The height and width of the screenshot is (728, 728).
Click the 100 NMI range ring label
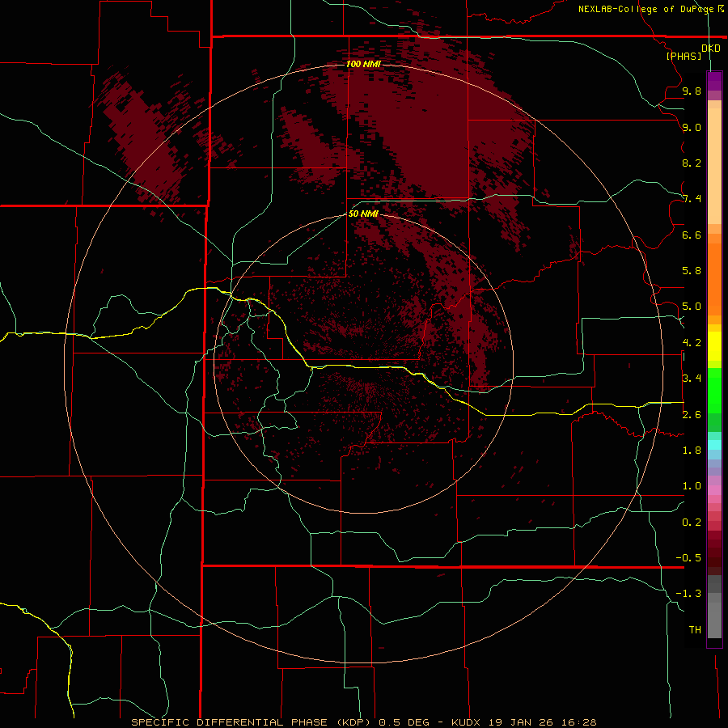[x=363, y=64]
